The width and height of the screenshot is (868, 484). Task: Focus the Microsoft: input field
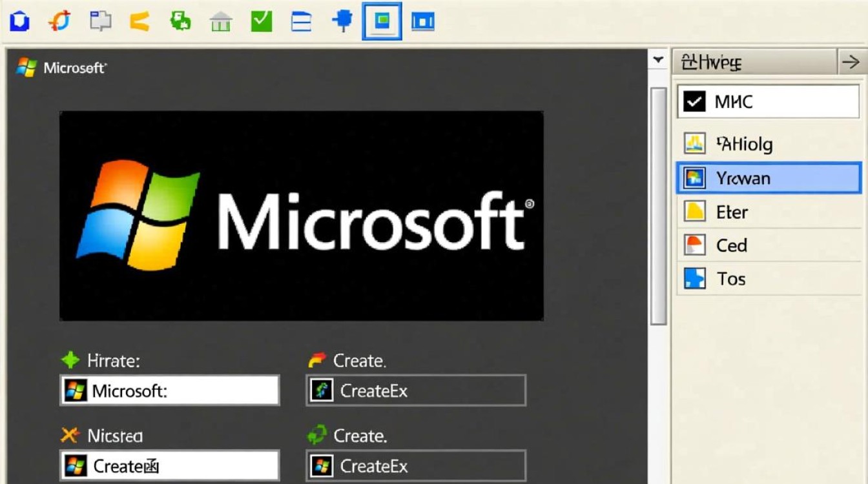point(170,390)
